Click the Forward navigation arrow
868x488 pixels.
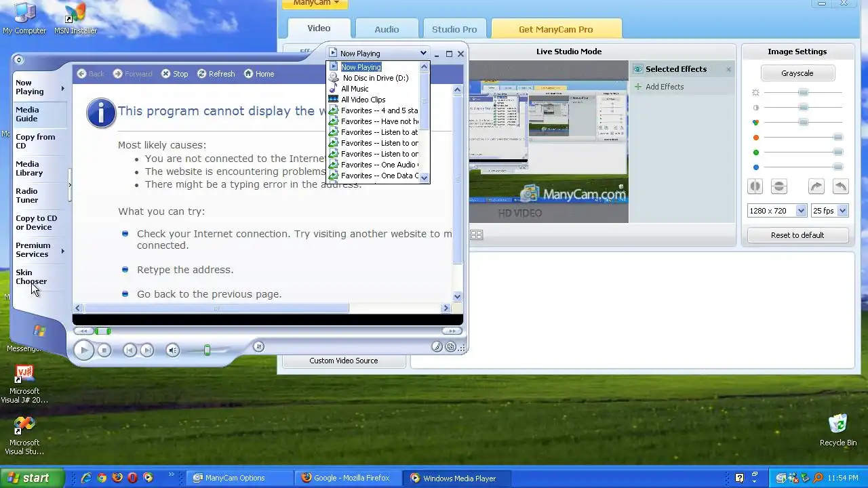[x=132, y=74]
